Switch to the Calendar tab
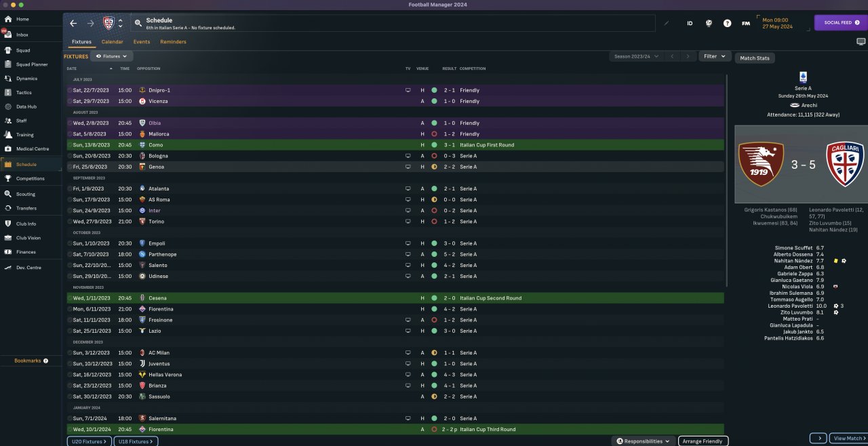Screen dimensions: 868x446 (112, 42)
